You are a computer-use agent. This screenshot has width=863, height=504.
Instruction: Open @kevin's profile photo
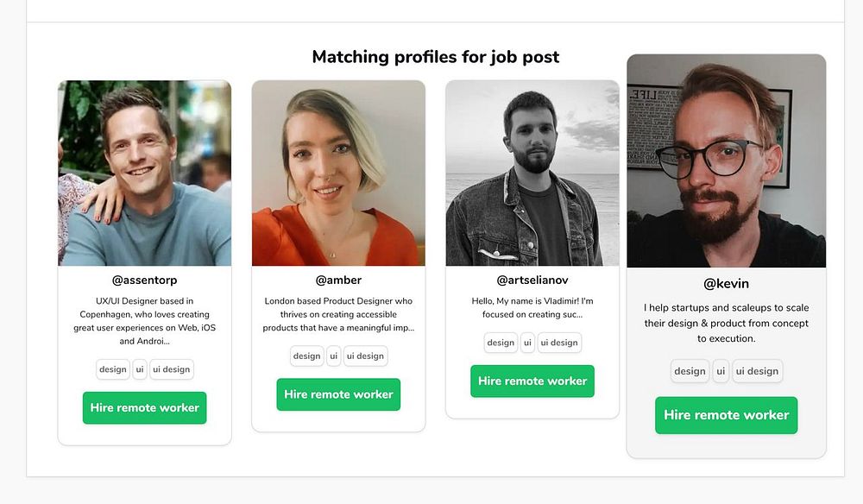[726, 161]
